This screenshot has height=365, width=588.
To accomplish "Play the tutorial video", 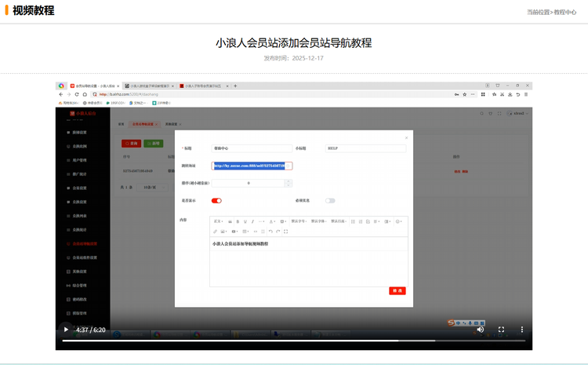I will pyautogui.click(x=66, y=330).
